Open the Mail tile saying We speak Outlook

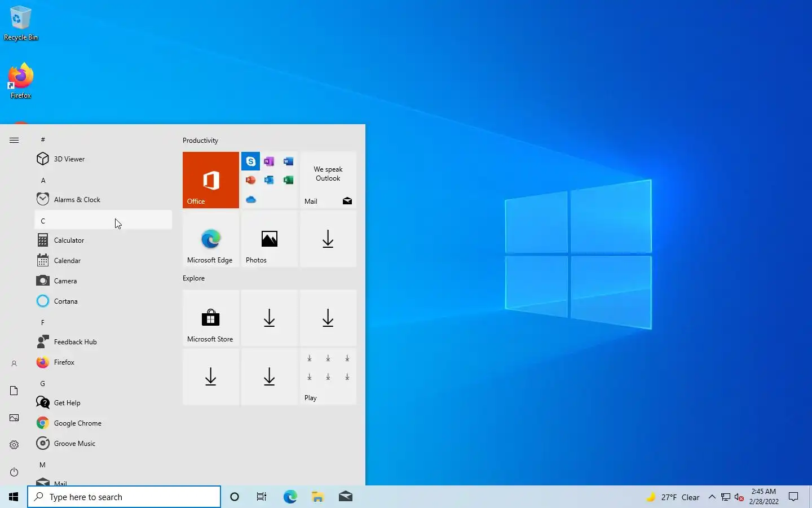click(328, 180)
